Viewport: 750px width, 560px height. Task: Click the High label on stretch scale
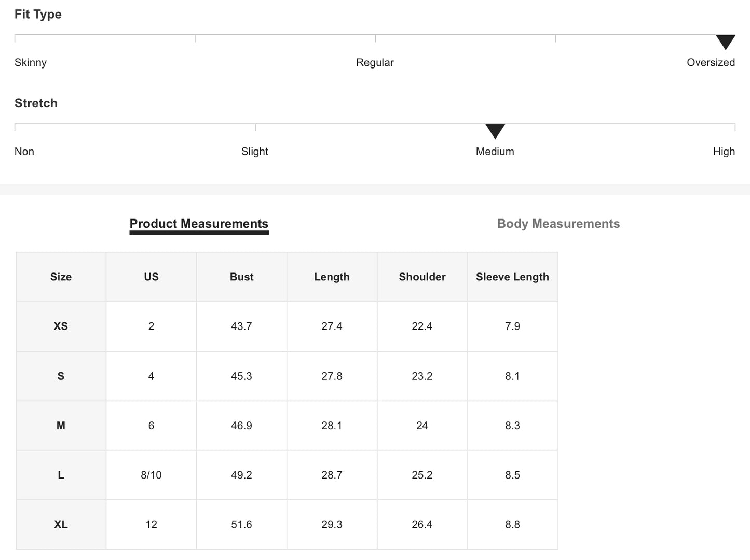pos(724,152)
